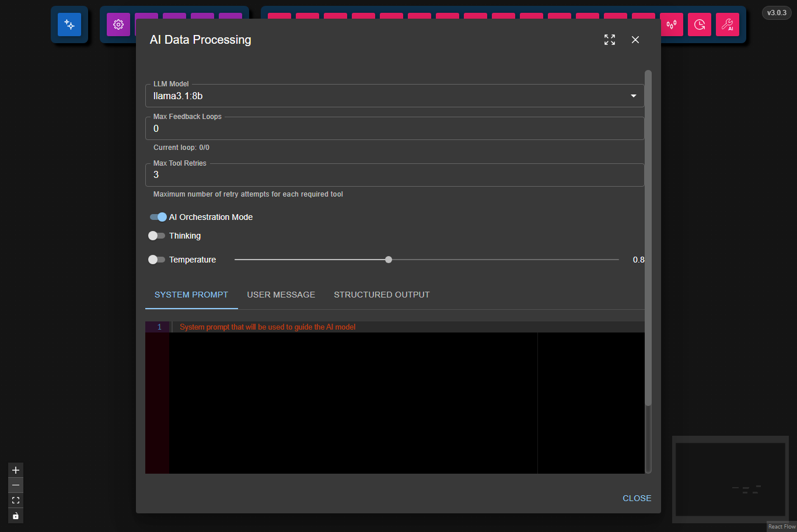Turn on the Temperature toggle

click(156, 260)
